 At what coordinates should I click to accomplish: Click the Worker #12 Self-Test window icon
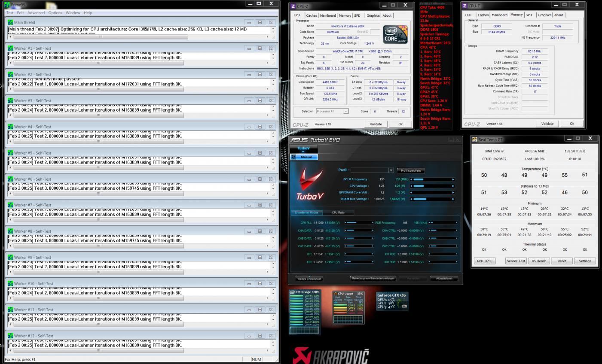pos(11,336)
